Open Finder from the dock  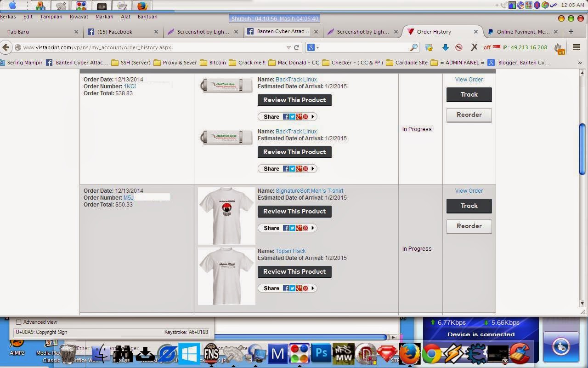click(100, 354)
